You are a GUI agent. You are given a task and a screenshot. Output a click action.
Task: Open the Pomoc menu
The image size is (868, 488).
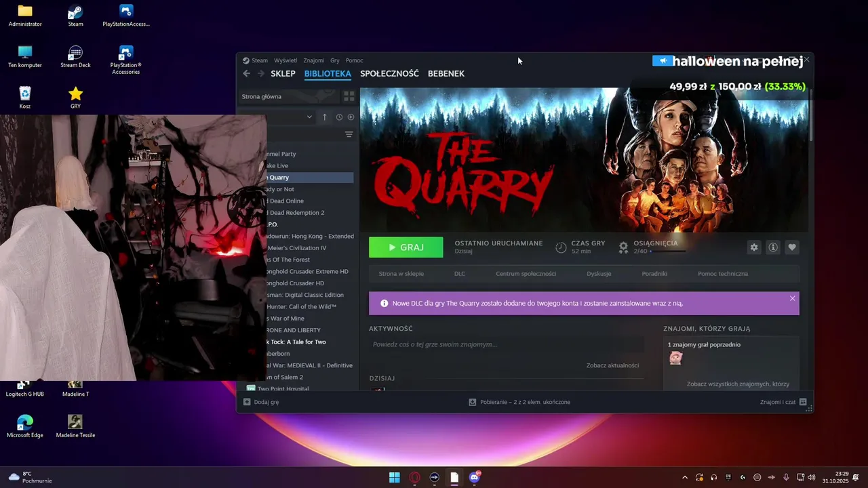tap(354, 60)
